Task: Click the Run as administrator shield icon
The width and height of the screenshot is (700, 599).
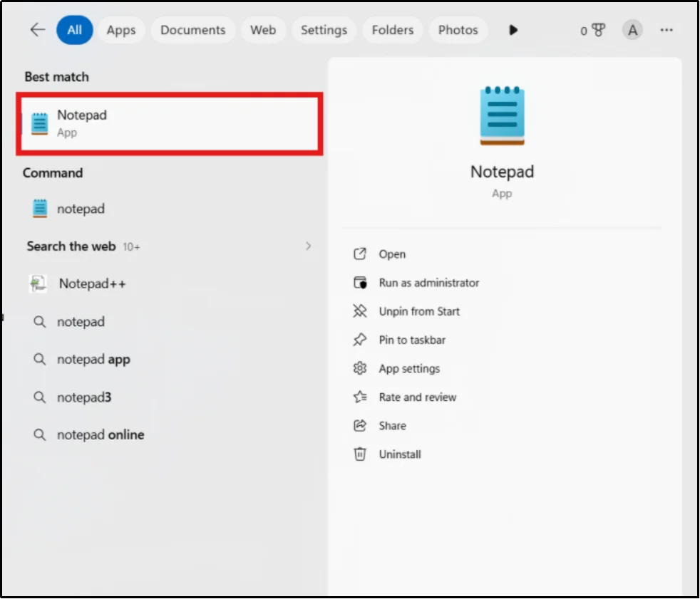Action: click(360, 282)
